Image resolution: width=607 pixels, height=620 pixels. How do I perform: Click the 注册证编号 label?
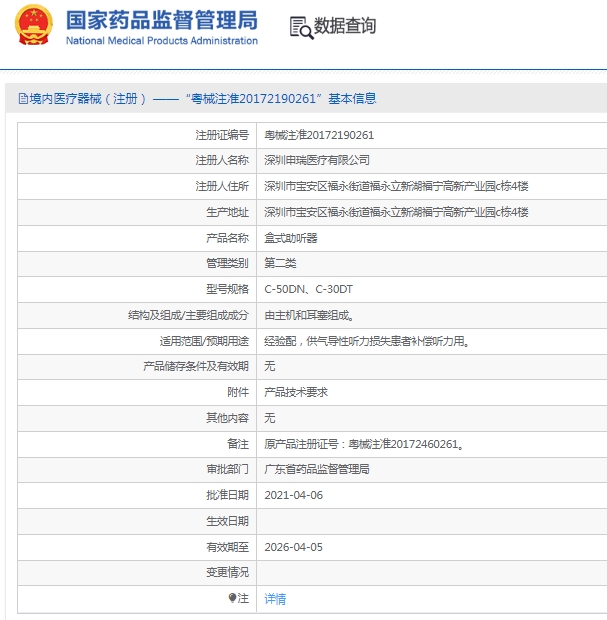coord(222,135)
